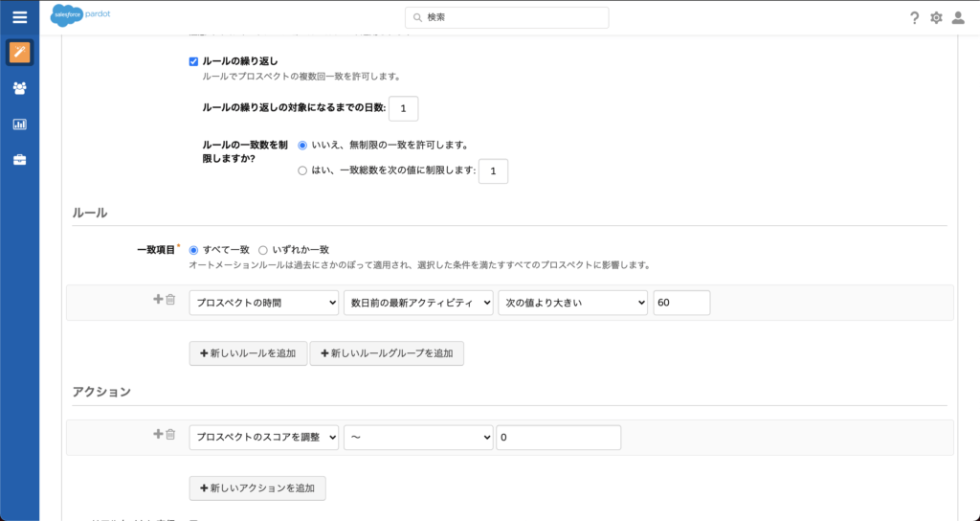The image size is (980, 521).
Task: Uncheck the ルールの繰り返し checkbox
Action: coord(193,61)
